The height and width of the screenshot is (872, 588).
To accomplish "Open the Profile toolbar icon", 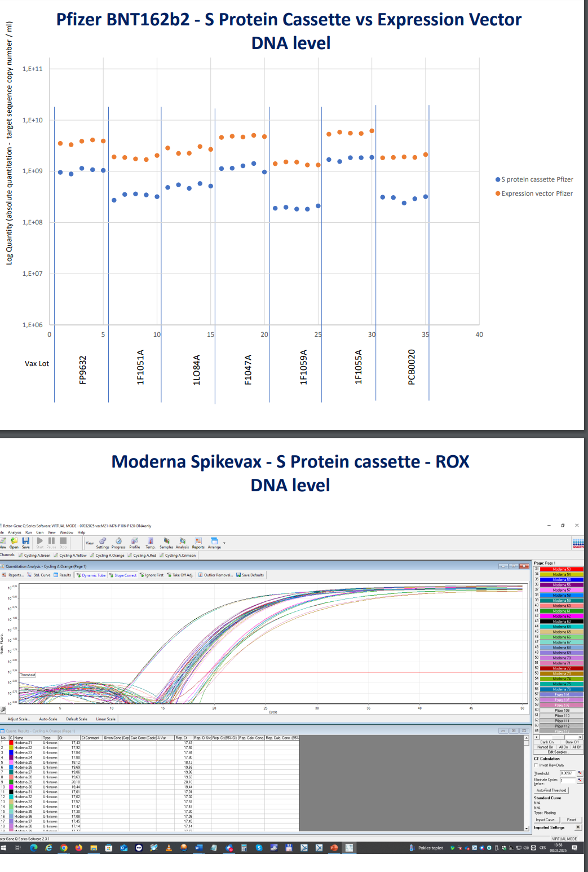I will (x=134, y=543).
